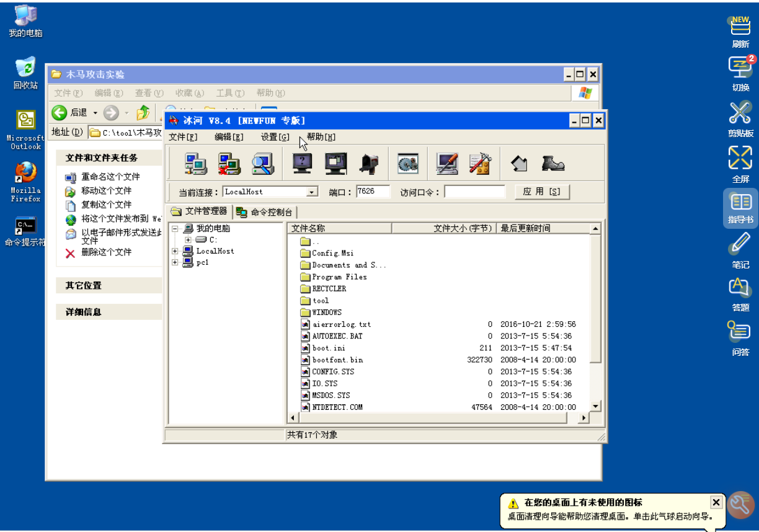Open the 当前连接 LocalHost dropdown

[x=312, y=192]
